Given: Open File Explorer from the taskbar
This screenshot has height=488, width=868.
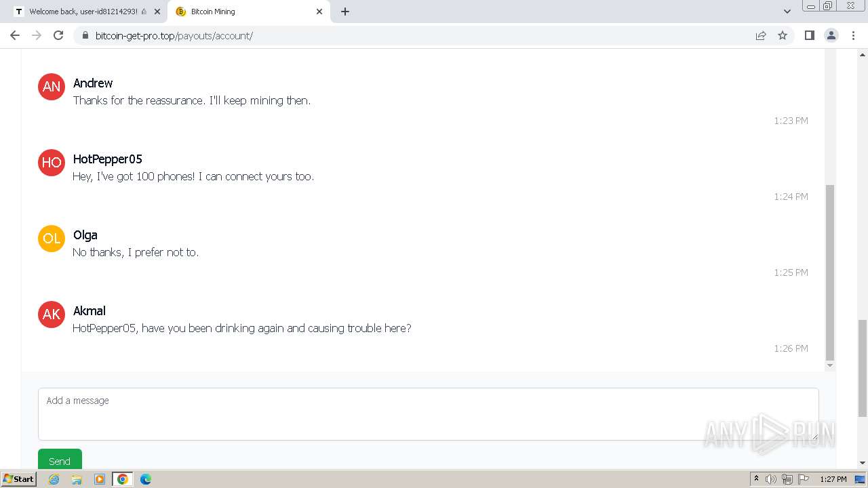Looking at the screenshot, I should 77,479.
